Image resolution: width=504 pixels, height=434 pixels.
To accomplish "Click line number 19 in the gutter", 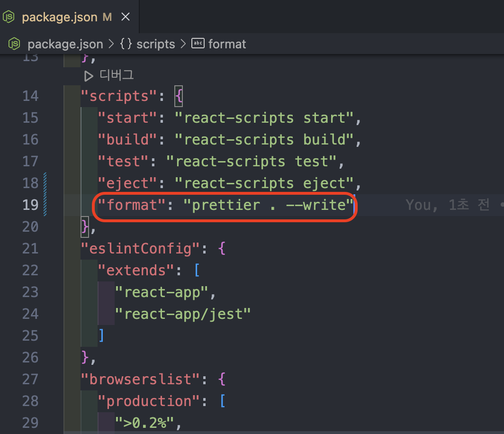I will point(30,205).
